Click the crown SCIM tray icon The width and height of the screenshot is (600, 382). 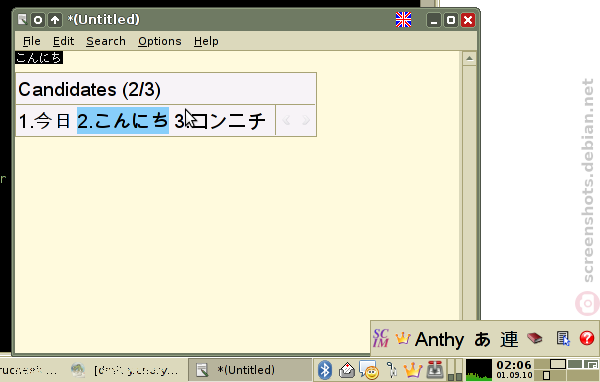click(412, 370)
